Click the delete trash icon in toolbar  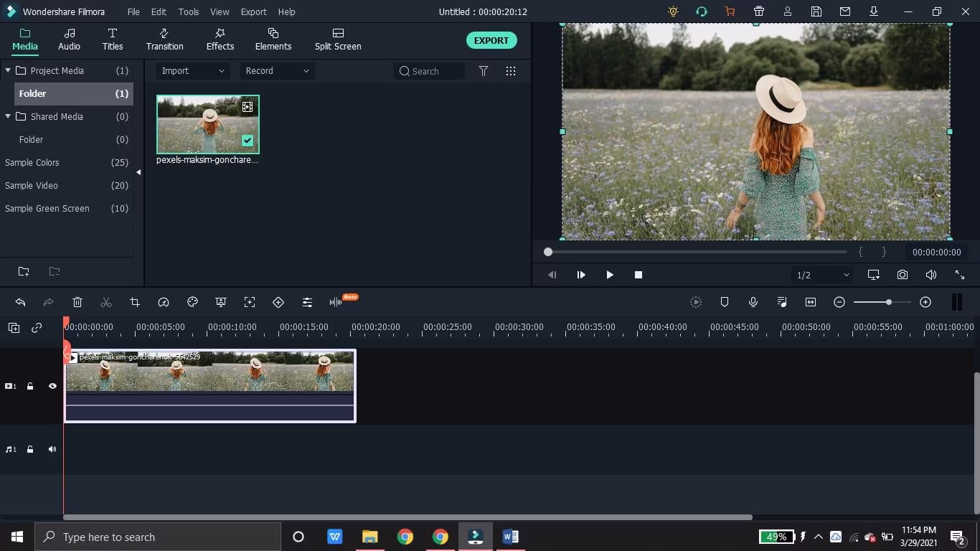click(77, 303)
